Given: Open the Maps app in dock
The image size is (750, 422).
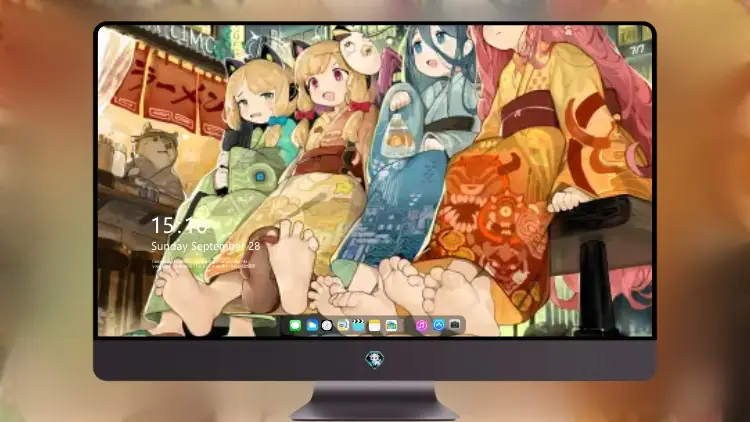Looking at the screenshot, I should [x=391, y=326].
